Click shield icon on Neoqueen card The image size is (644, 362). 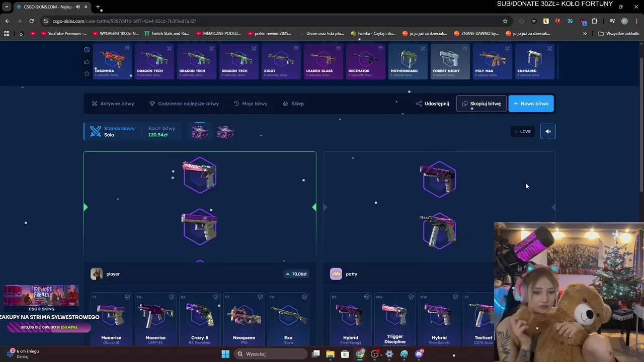point(260,297)
